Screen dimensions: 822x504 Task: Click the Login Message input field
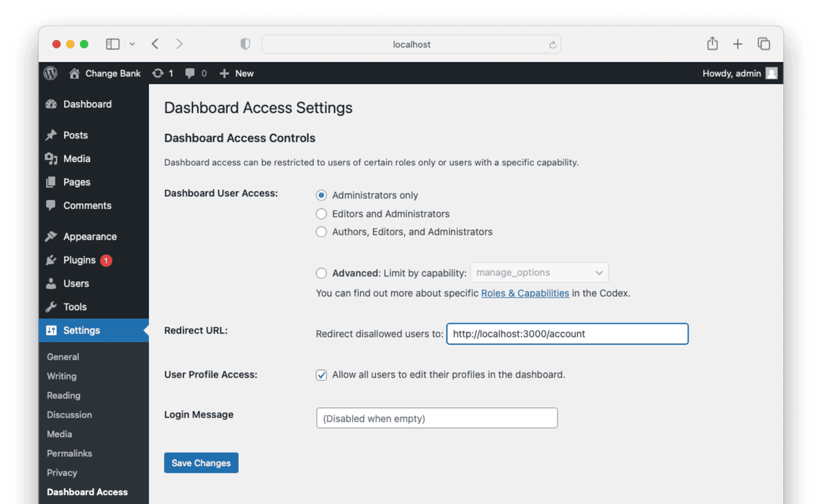coord(437,418)
